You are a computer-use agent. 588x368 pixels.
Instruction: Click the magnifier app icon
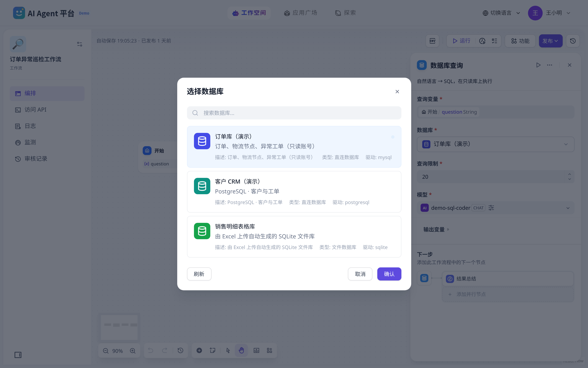click(18, 44)
